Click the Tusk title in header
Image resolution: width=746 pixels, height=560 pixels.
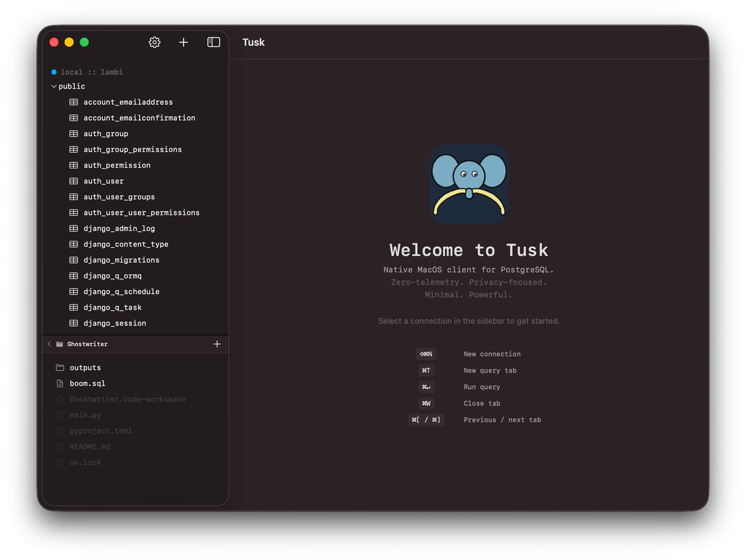[254, 42]
